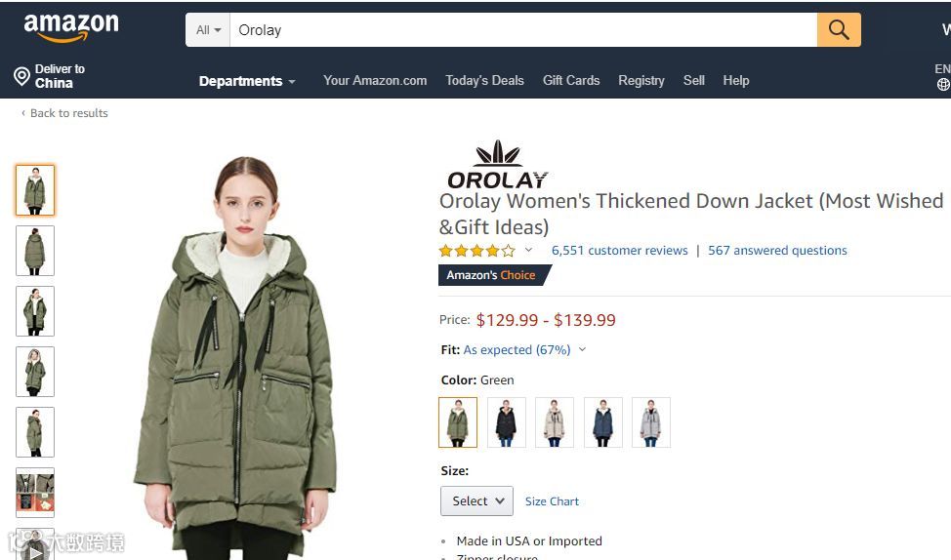Expand the Departments menu
This screenshot has height=560, width=951.
(x=247, y=81)
